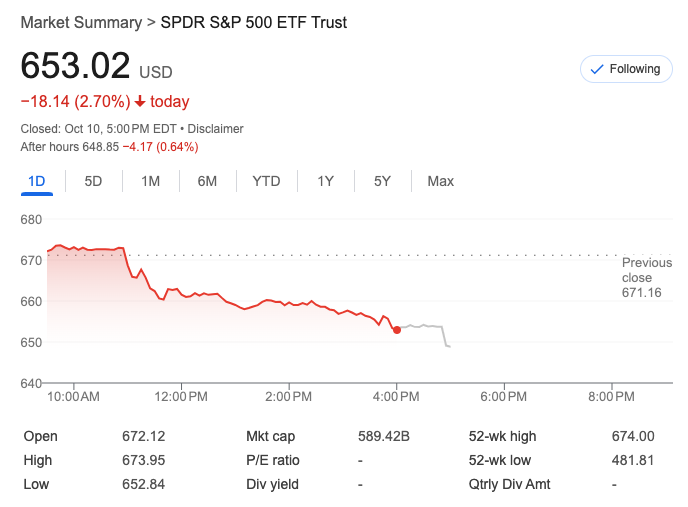
Task: Click the Mkt cap value 589.42B
Action: (x=383, y=436)
